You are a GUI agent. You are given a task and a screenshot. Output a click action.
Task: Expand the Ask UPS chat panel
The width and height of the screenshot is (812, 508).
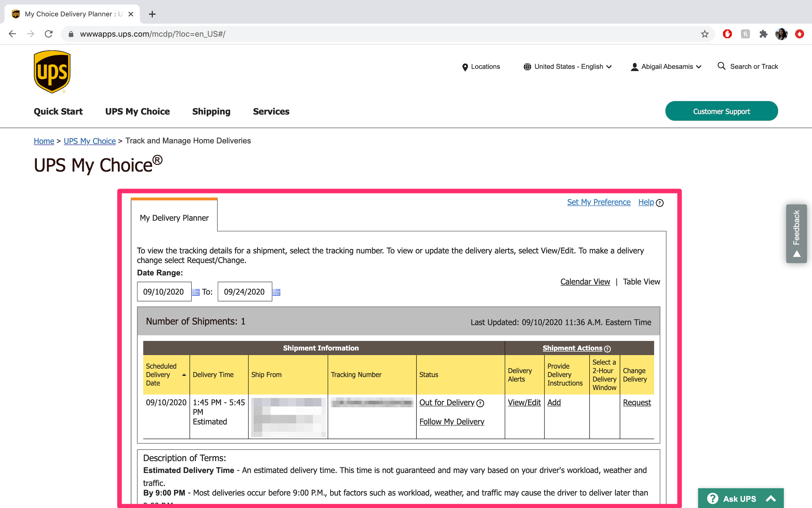(x=741, y=499)
